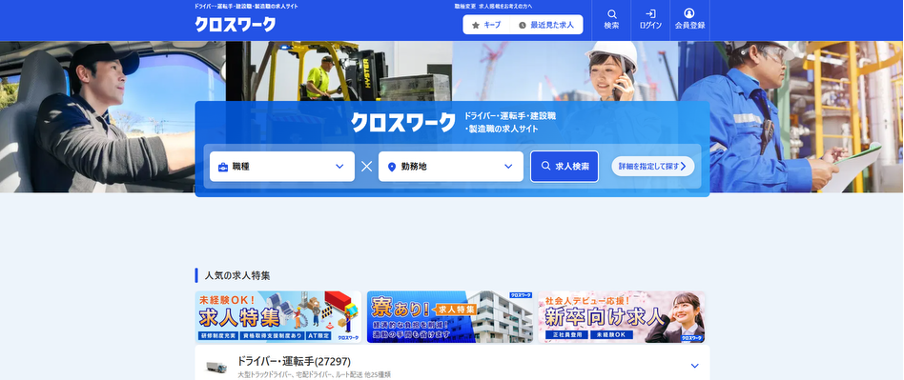Click the 求人検索 search button
904x380 pixels.
(x=564, y=167)
